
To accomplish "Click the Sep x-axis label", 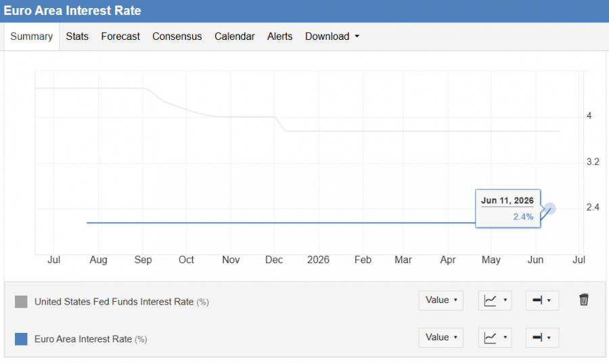I will point(143,260).
